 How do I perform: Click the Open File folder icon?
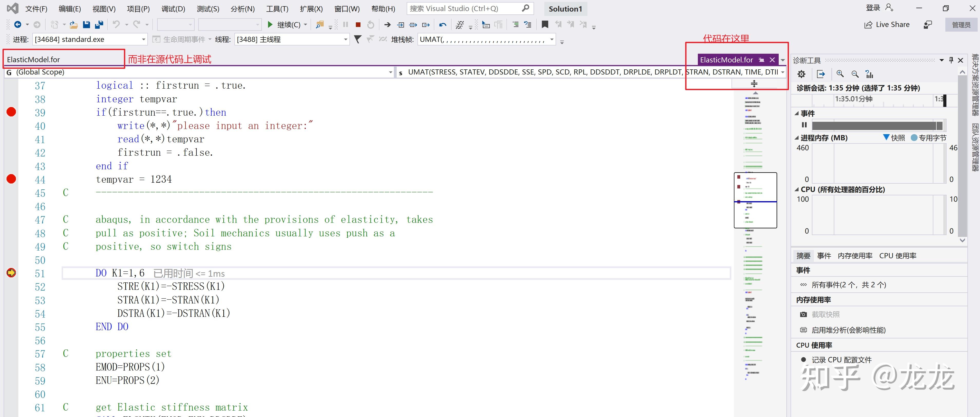[74, 25]
